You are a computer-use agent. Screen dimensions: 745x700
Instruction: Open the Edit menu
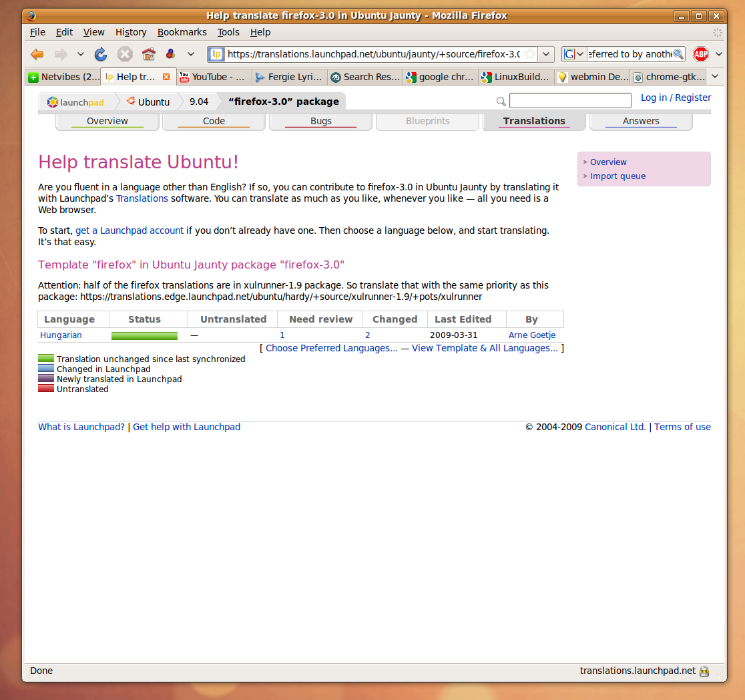[64, 32]
